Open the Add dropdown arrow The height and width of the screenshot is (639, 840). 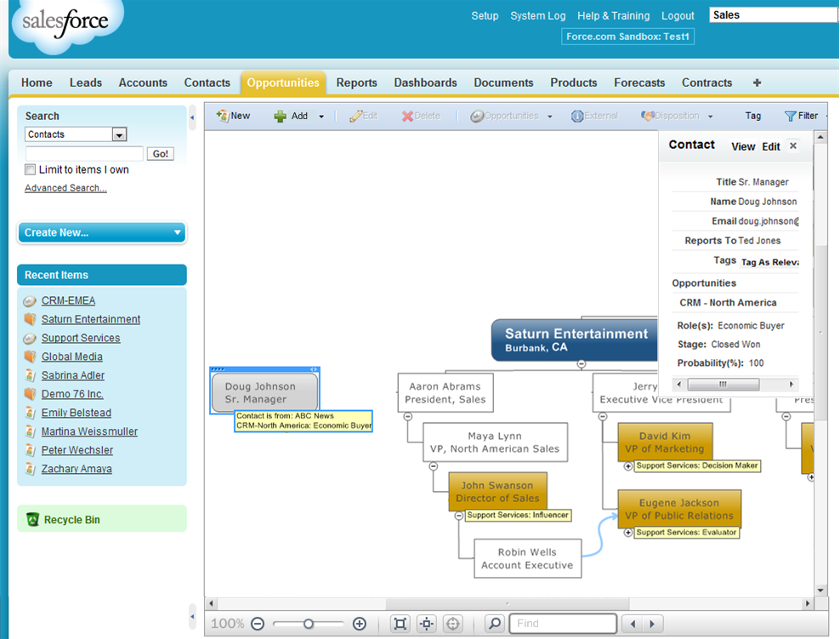click(321, 117)
